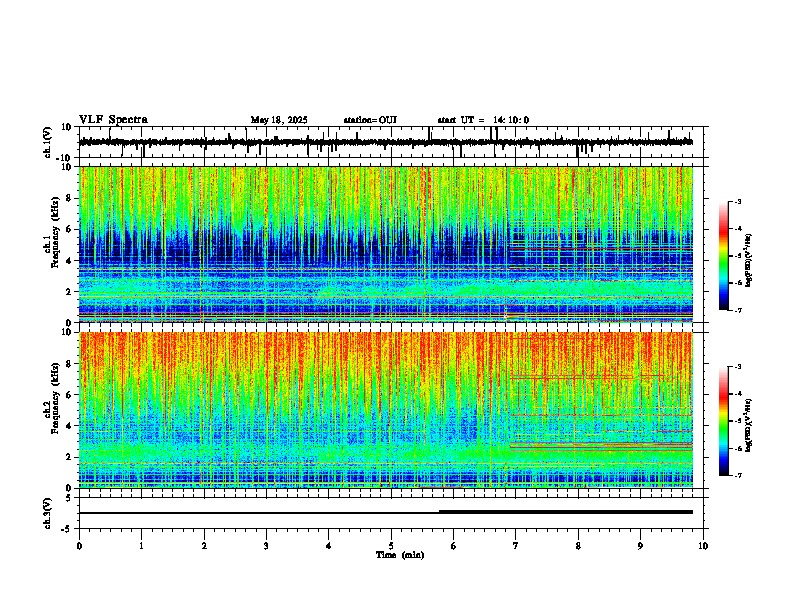Select the ch.1 colorbar log(PSD) label

click(x=749, y=261)
